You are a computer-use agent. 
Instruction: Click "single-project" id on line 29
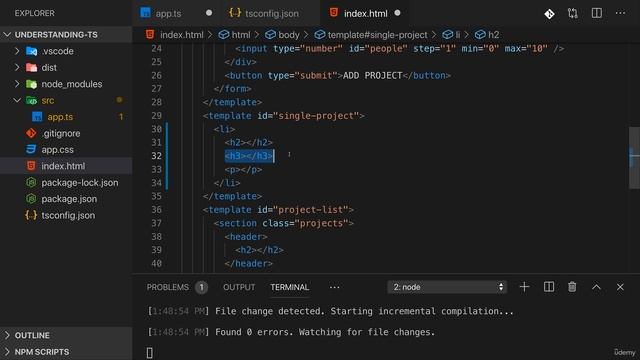[316, 116]
